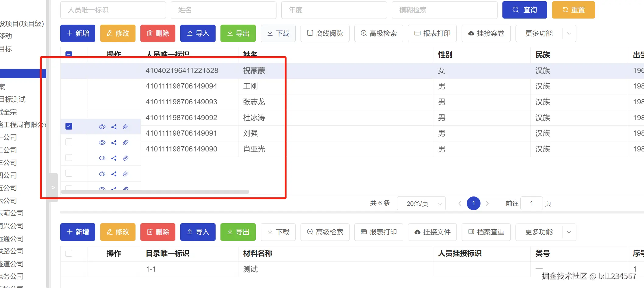Go to the next page arrow
Screen dimensions: 644x288
487,203
